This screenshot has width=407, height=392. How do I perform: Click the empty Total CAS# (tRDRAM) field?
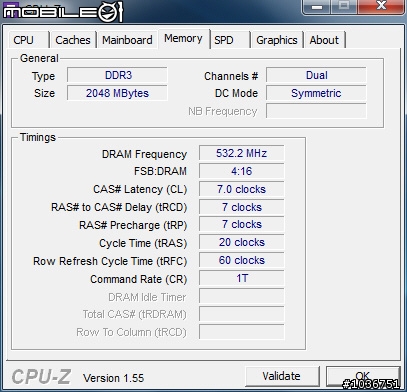[x=241, y=314]
